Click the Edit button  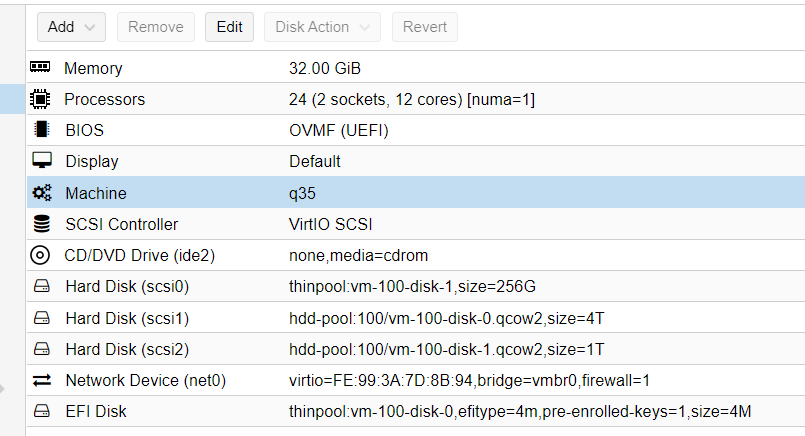(229, 27)
